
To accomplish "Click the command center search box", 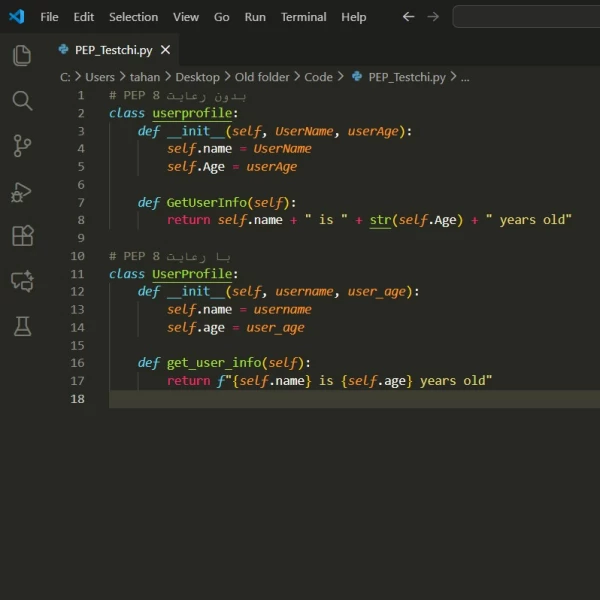I will click(x=525, y=17).
